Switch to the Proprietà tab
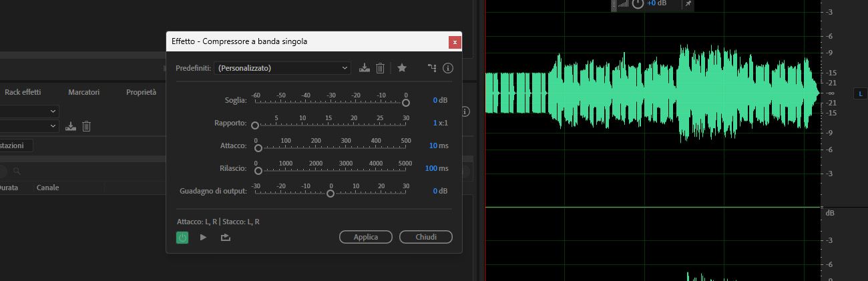This screenshot has height=281, width=868. (141, 92)
